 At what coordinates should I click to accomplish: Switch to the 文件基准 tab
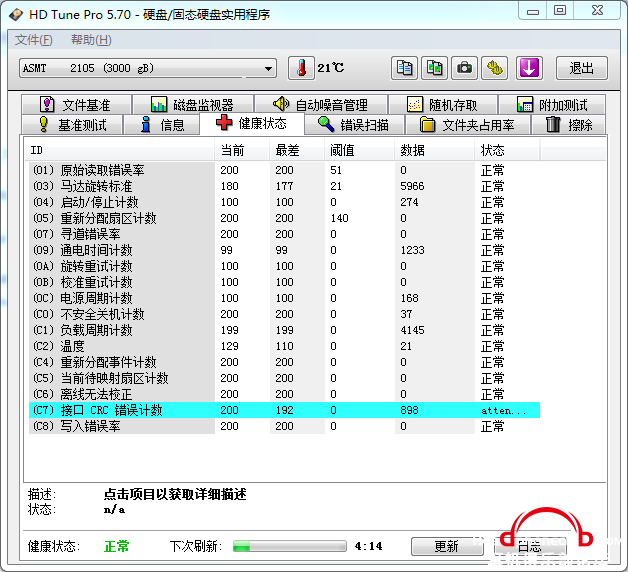pyautogui.click(x=77, y=105)
